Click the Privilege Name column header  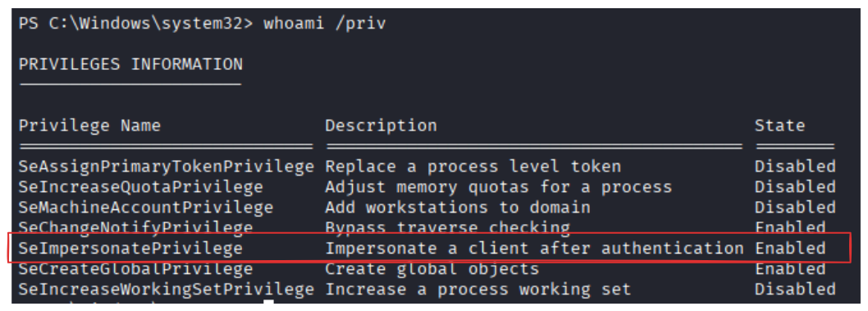pos(89,126)
